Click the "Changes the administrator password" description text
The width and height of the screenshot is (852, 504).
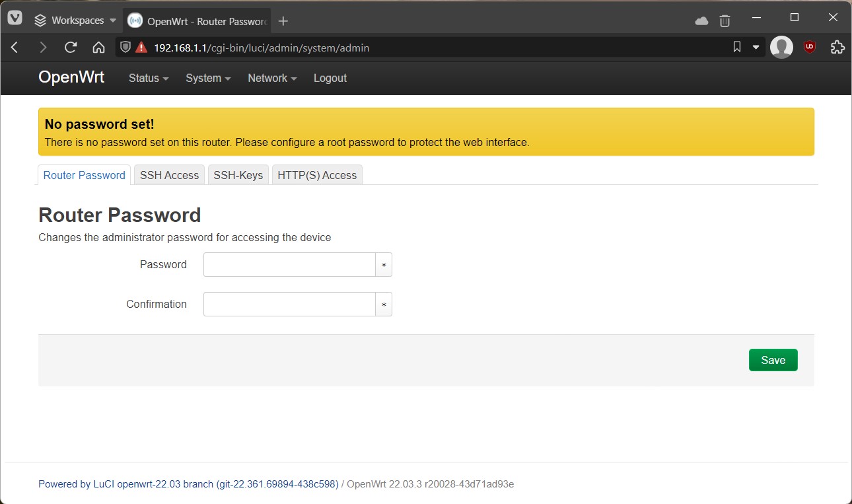click(185, 237)
